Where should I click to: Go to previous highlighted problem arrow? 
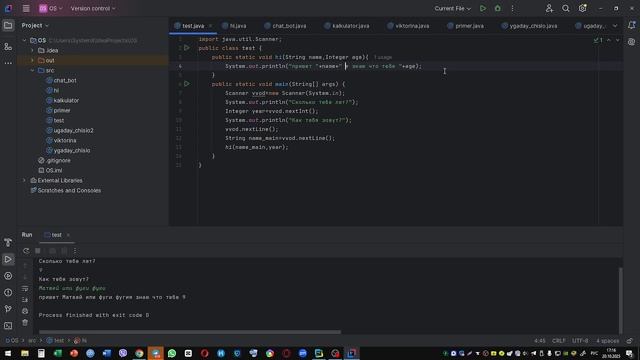pyautogui.click(x=609, y=40)
